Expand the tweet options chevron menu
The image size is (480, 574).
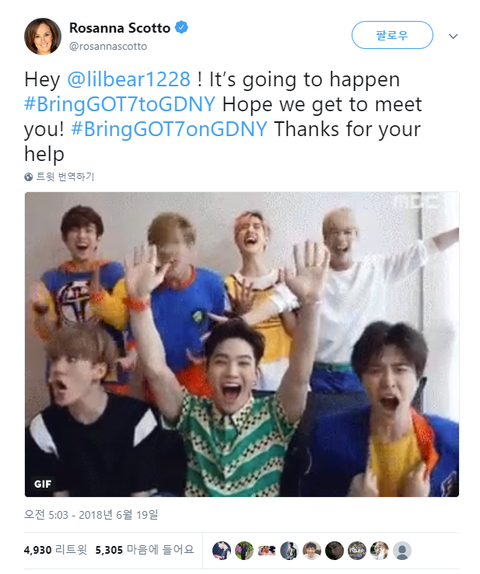[x=453, y=36]
